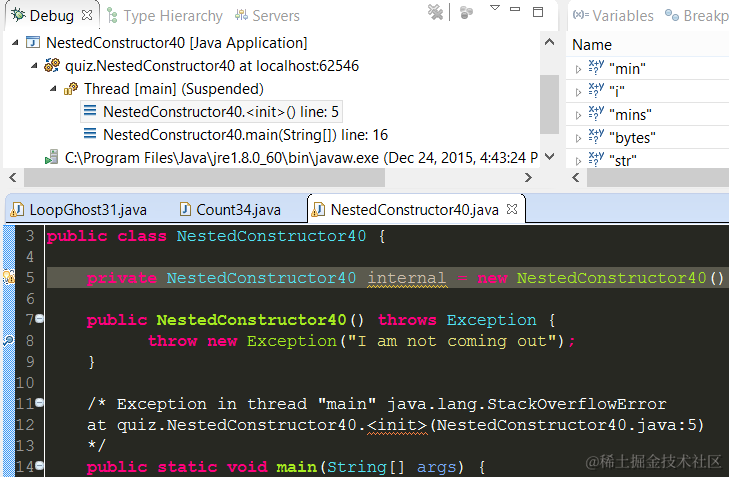Screen dimensions: 729x477
Task: Click the suspended thread icon
Action: tap(71, 88)
